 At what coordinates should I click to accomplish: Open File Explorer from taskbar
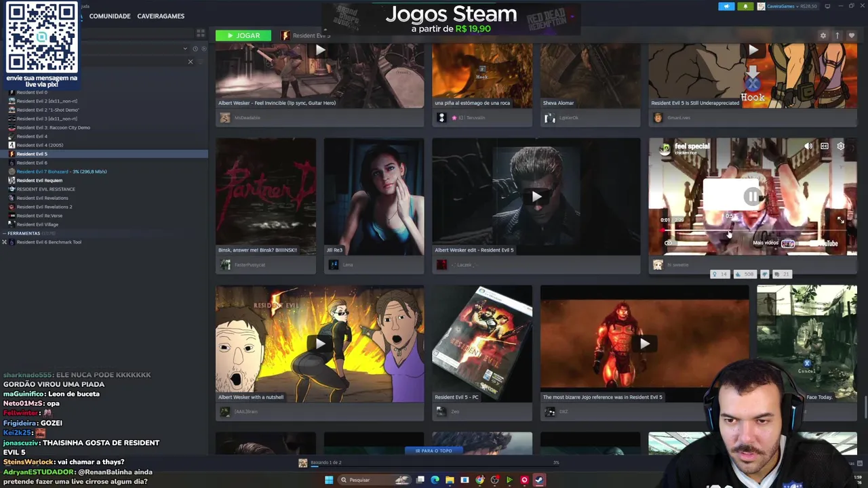pyautogui.click(x=450, y=480)
